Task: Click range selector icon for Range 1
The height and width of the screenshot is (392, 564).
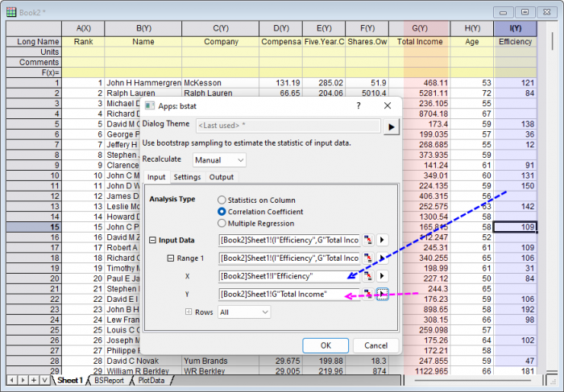Action: [x=368, y=258]
